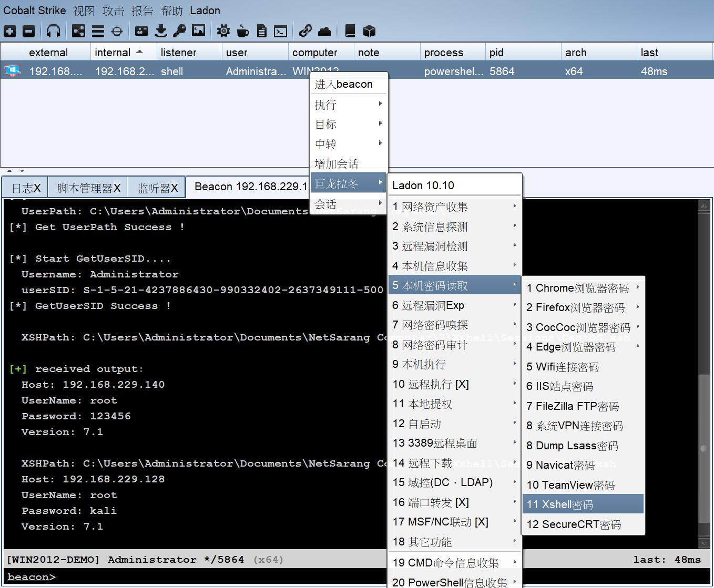Expand 2 系统信息探测 submenu
This screenshot has width=714, height=588.
coord(455,226)
